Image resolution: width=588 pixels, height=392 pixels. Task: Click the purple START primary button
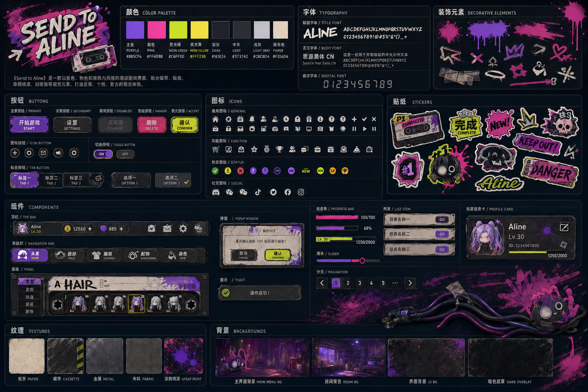(29, 125)
